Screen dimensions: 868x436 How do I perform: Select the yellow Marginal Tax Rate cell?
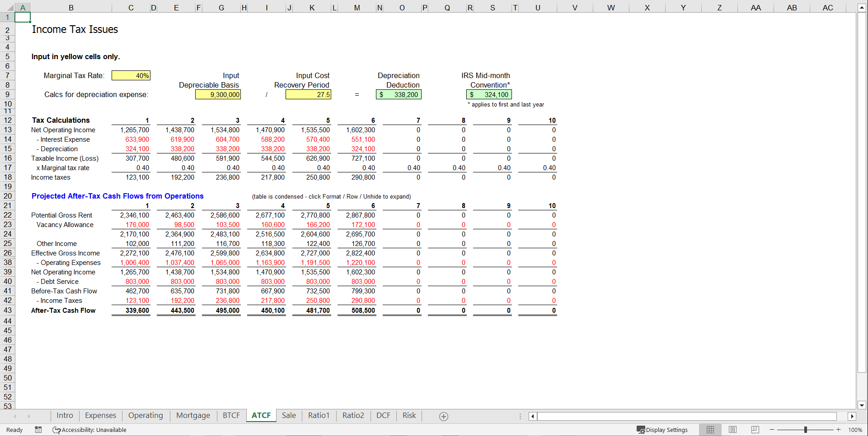coord(131,75)
